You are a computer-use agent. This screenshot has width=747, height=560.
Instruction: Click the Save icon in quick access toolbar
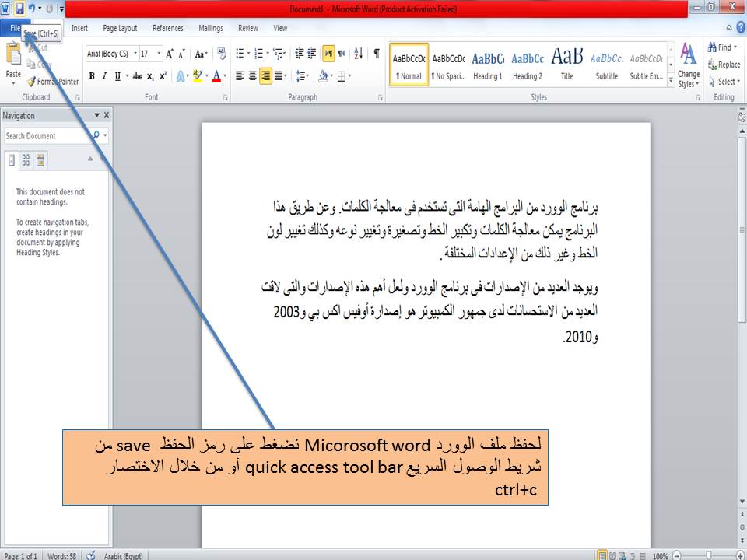click(19, 8)
